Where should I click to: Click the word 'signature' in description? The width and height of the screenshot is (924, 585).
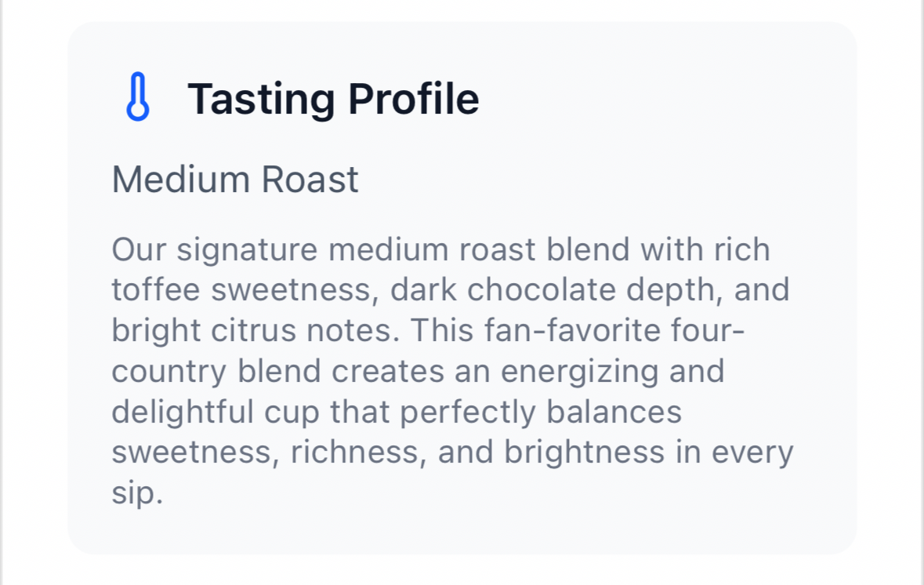[x=247, y=251]
